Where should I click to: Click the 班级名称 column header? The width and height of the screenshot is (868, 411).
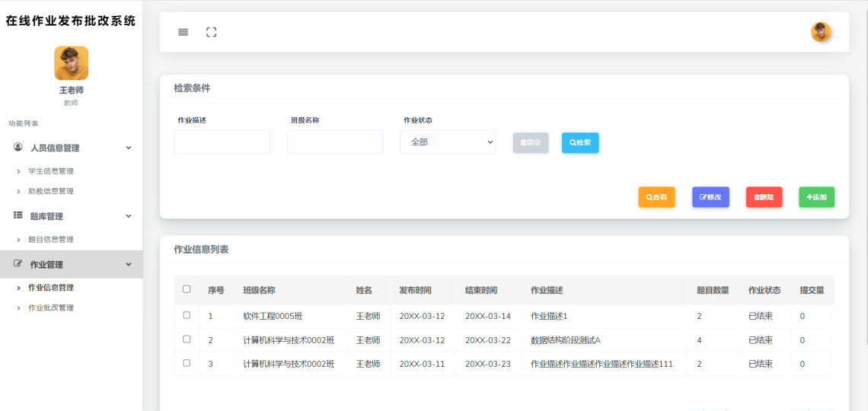click(259, 290)
